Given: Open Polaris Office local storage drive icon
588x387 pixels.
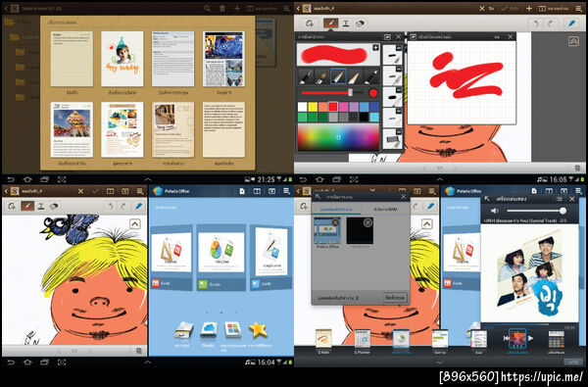Looking at the screenshot, I should coord(183,330).
